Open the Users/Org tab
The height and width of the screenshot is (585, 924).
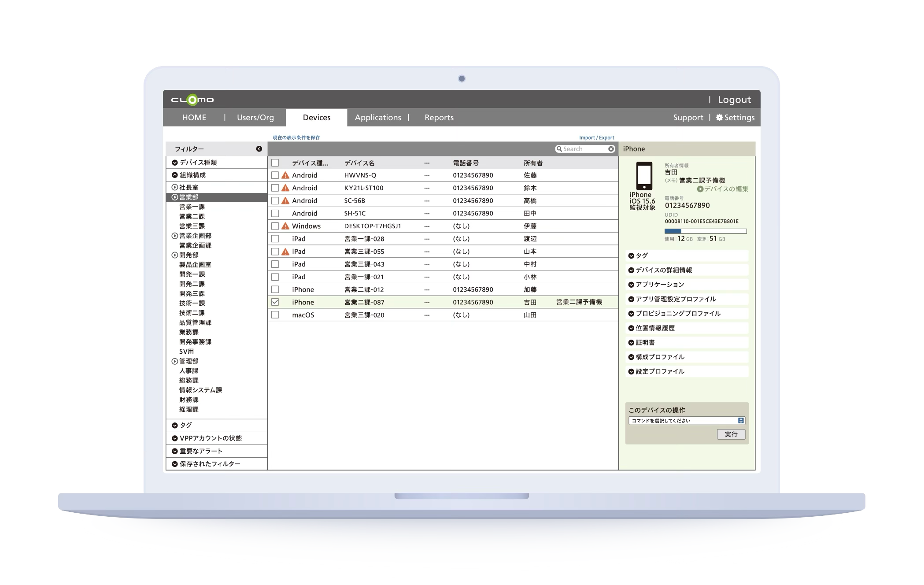tap(255, 118)
